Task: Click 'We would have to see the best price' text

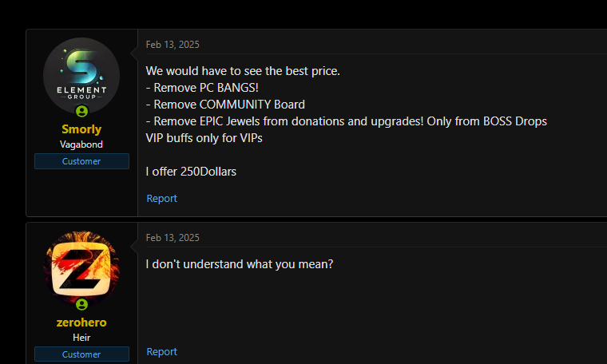Action: tap(243, 71)
